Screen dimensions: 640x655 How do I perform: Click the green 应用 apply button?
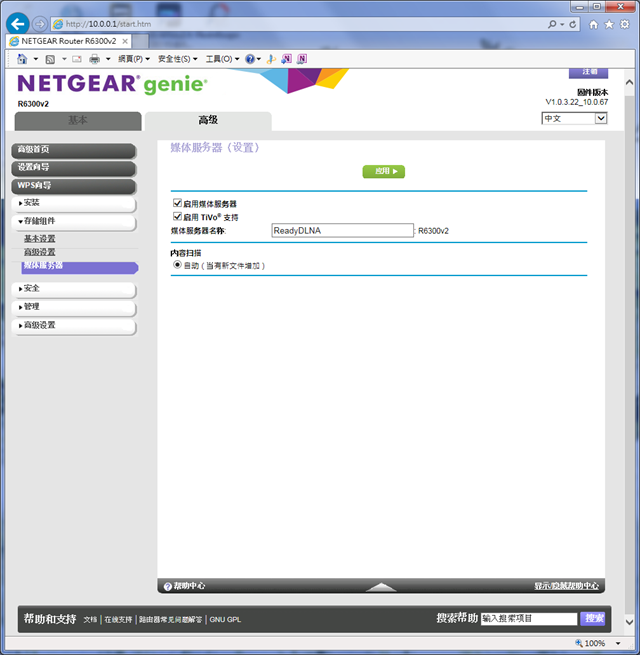point(383,171)
